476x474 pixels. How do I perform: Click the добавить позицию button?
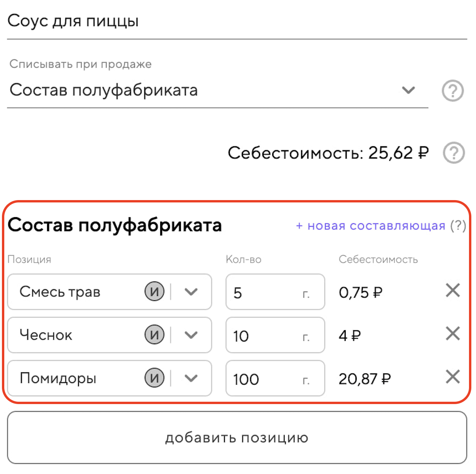(x=237, y=437)
